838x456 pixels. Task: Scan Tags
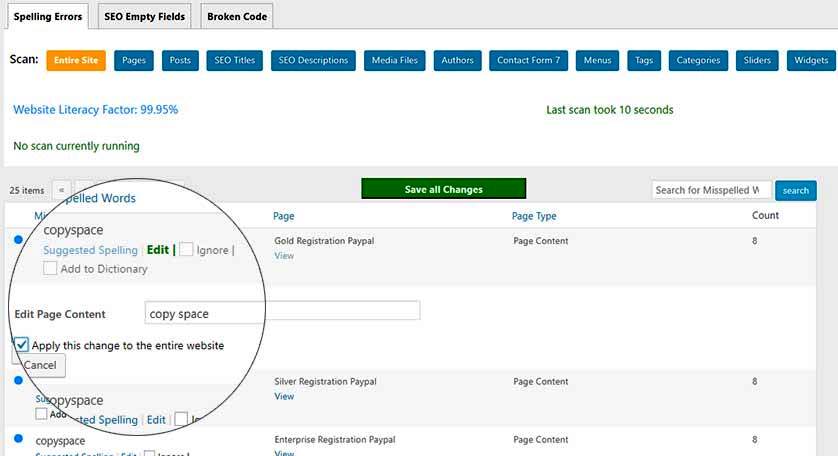644,60
